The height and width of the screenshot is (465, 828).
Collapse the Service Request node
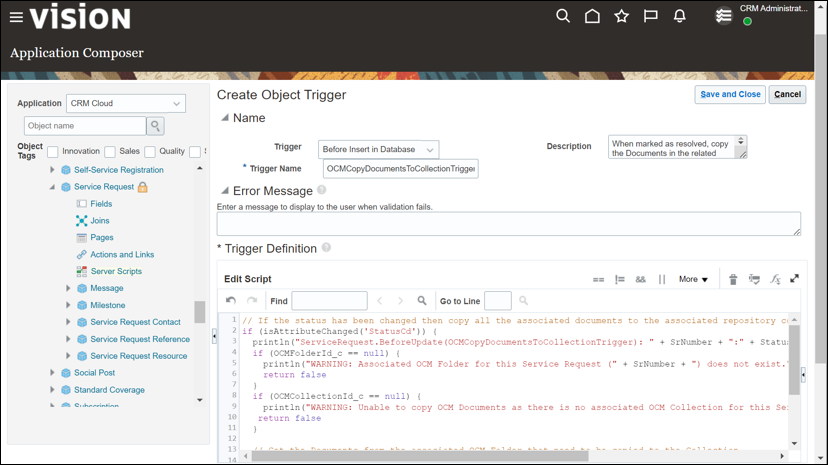(52, 187)
